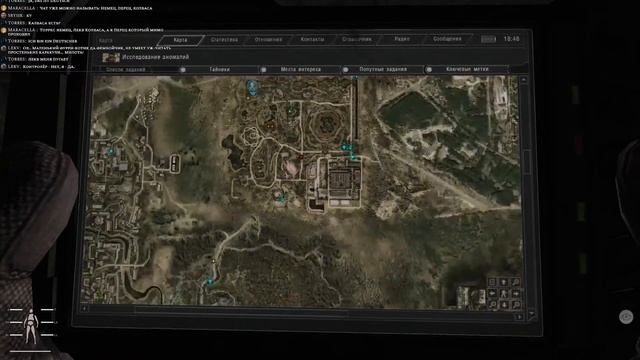Click the body status figure on the HUD
Image resolution: width=640 pixels, height=360 pixels.
(x=31, y=327)
